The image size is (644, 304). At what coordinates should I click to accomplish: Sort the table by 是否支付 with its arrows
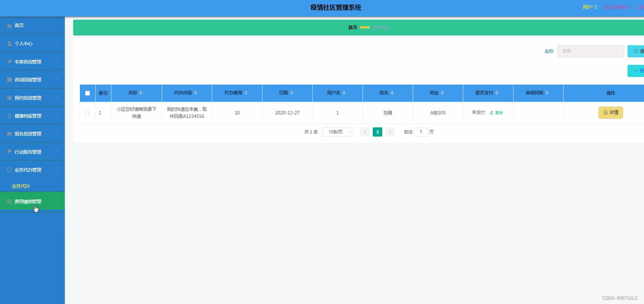coord(497,93)
